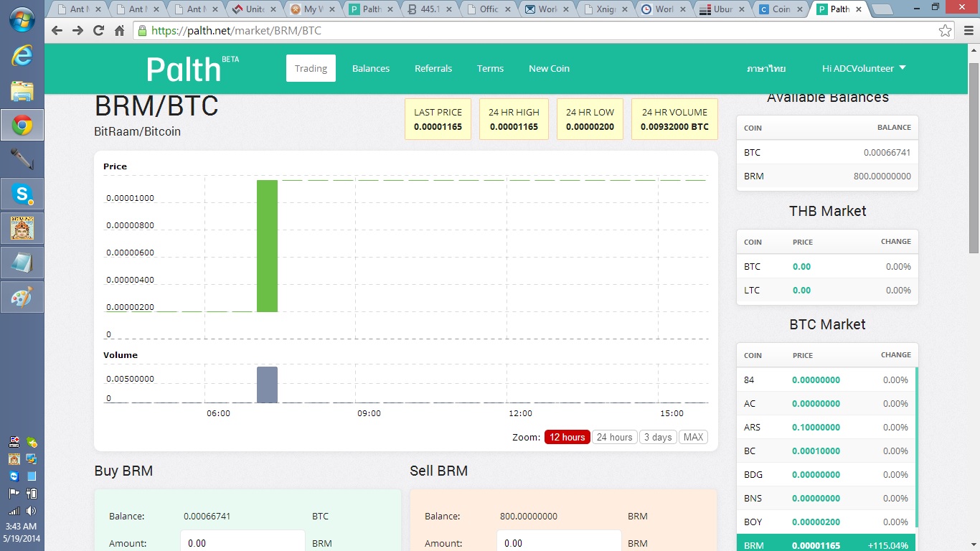Open the ARS coin in BTC Market
Screen dimensions: 980x551
click(x=826, y=427)
